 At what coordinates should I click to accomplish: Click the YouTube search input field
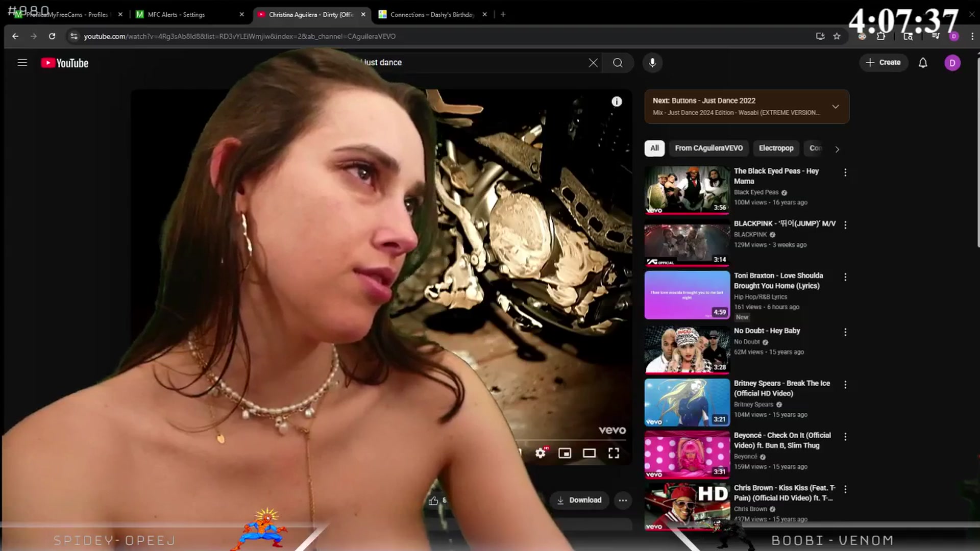tap(475, 63)
